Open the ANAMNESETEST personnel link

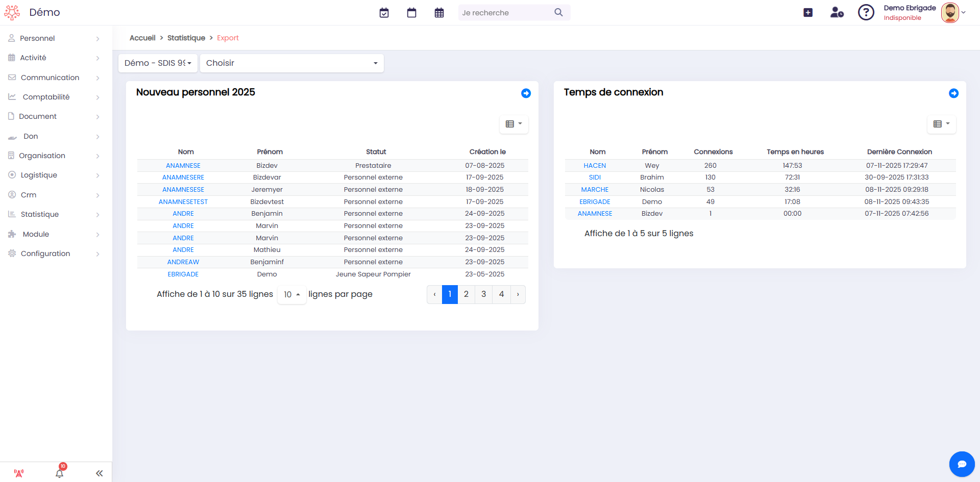tap(183, 202)
